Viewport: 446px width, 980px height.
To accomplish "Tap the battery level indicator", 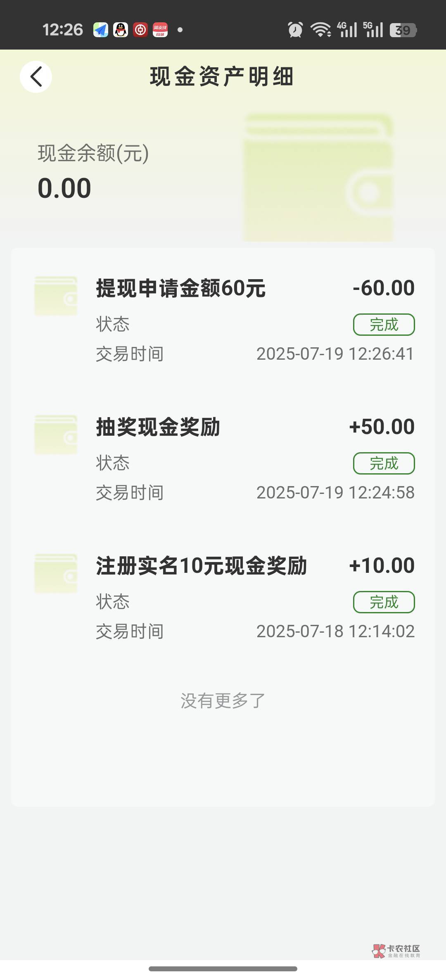I will [x=403, y=30].
